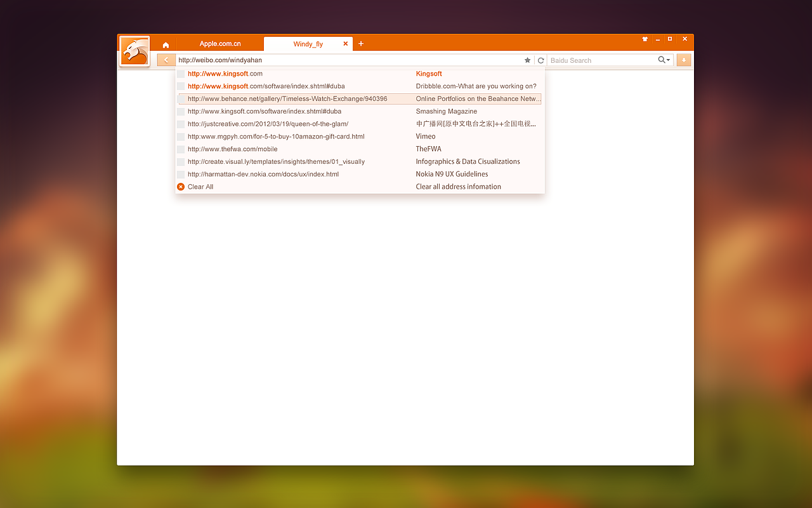Click 'Infographics & Data Cisualizations' title

468,162
